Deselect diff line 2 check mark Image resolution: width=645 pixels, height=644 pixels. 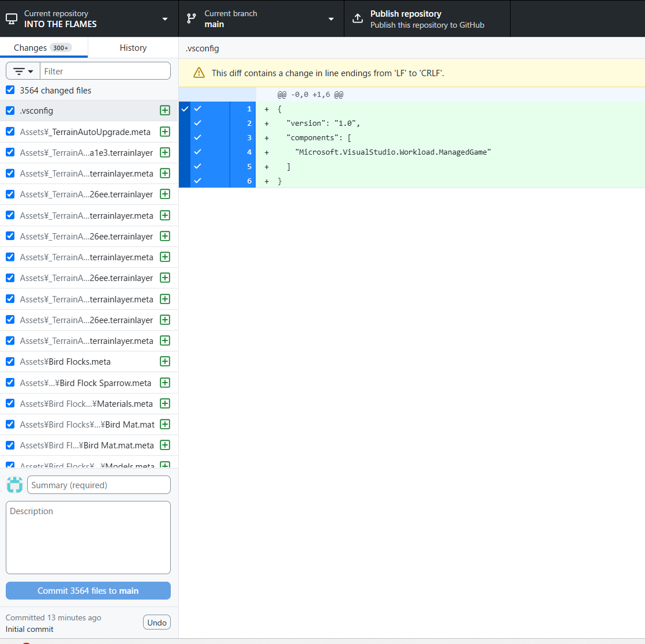coord(198,123)
